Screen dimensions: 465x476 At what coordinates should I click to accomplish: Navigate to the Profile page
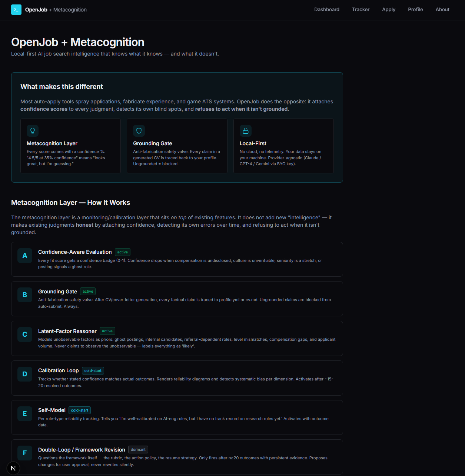[415, 10]
